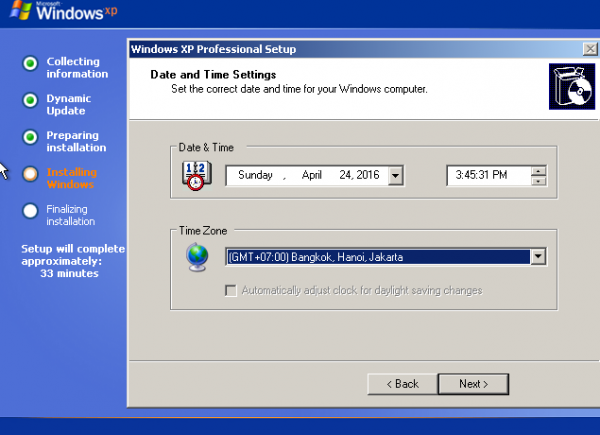The image size is (600, 435).
Task: Select the Collecting information step indicator
Action: [30, 64]
